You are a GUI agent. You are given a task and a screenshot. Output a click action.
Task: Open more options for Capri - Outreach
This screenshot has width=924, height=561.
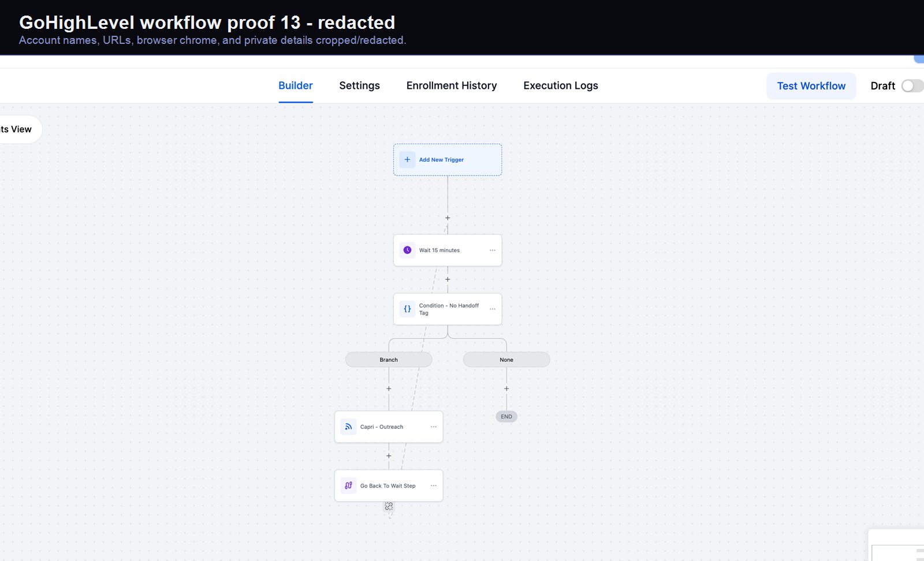[434, 427]
